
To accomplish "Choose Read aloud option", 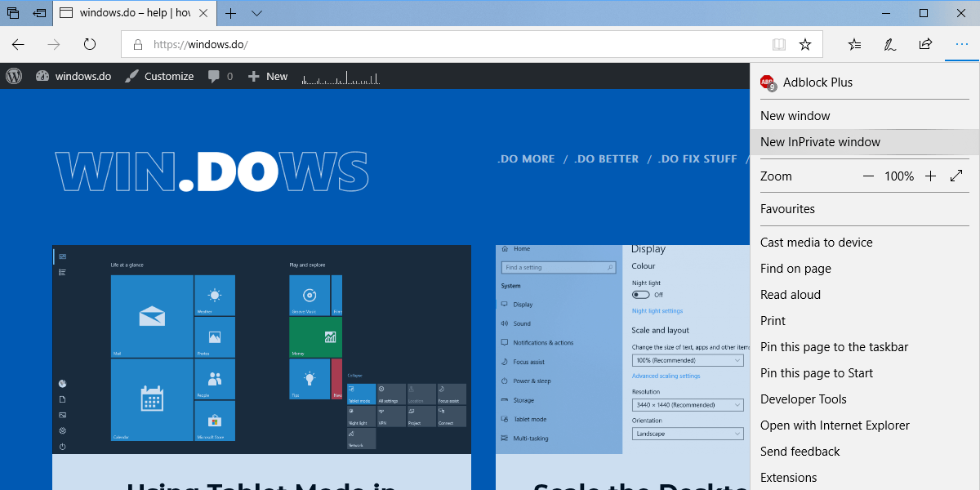I will [865, 295].
